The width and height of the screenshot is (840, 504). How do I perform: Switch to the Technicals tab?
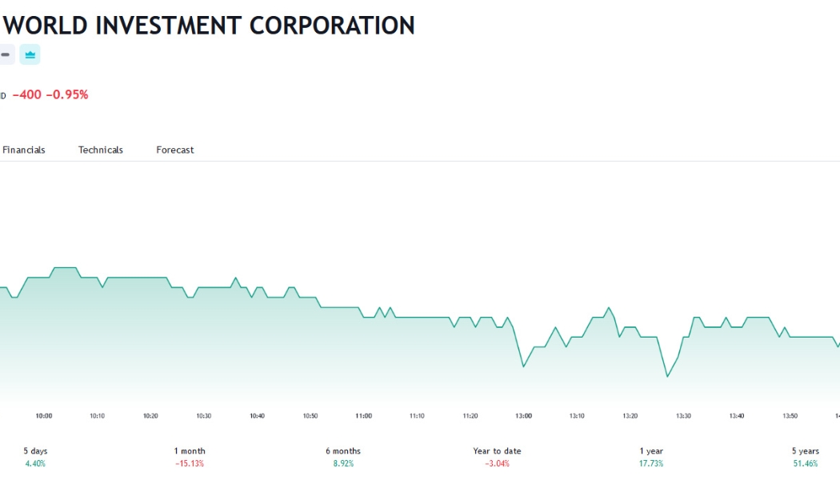(x=101, y=150)
